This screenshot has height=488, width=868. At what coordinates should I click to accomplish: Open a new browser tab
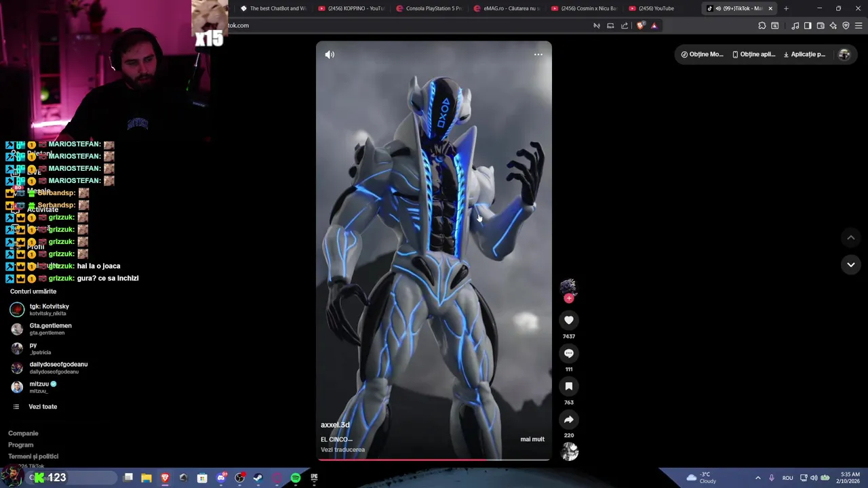point(786,8)
